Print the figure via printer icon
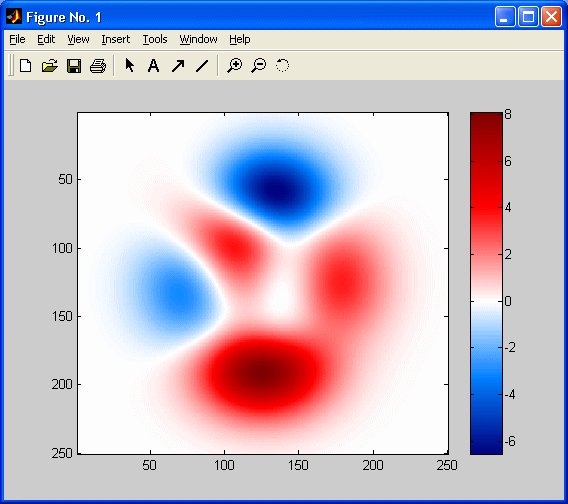This screenshot has height=504, width=568. click(98, 66)
